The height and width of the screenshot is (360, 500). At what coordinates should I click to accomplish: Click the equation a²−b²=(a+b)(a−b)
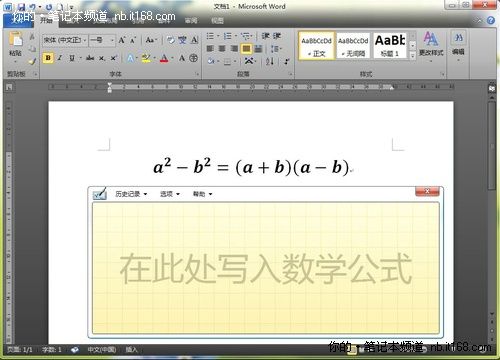(251, 166)
